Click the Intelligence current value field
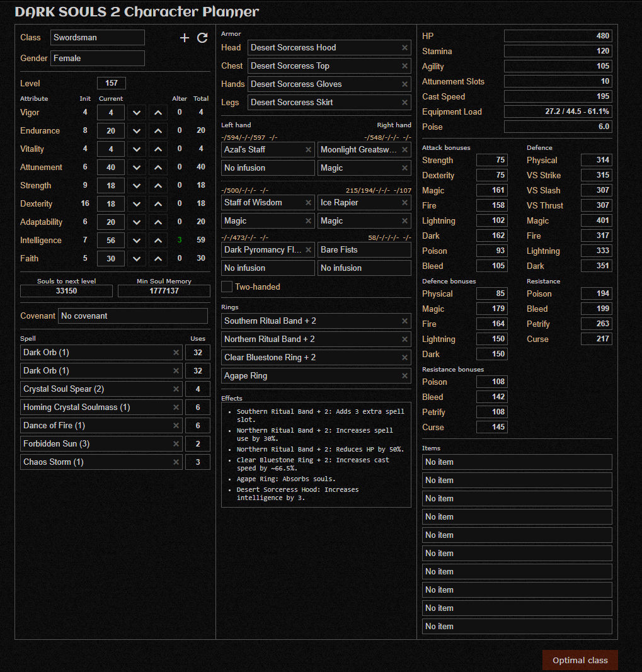642x672 pixels. (x=111, y=241)
